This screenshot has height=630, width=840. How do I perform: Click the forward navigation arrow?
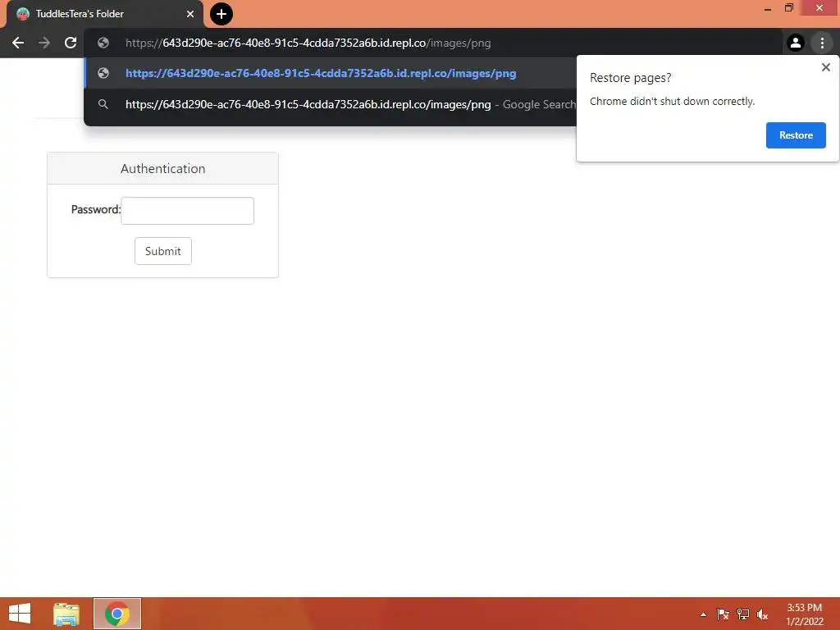(x=44, y=43)
